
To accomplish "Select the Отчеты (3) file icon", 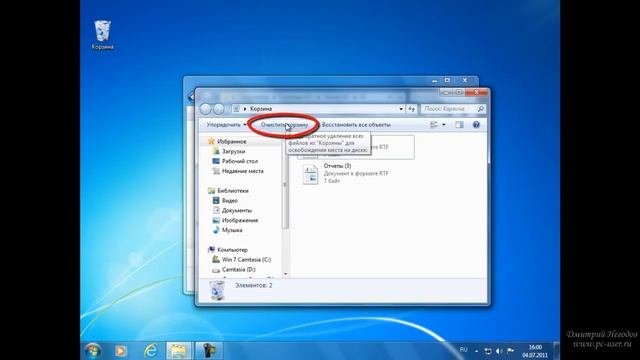I will pos(310,174).
